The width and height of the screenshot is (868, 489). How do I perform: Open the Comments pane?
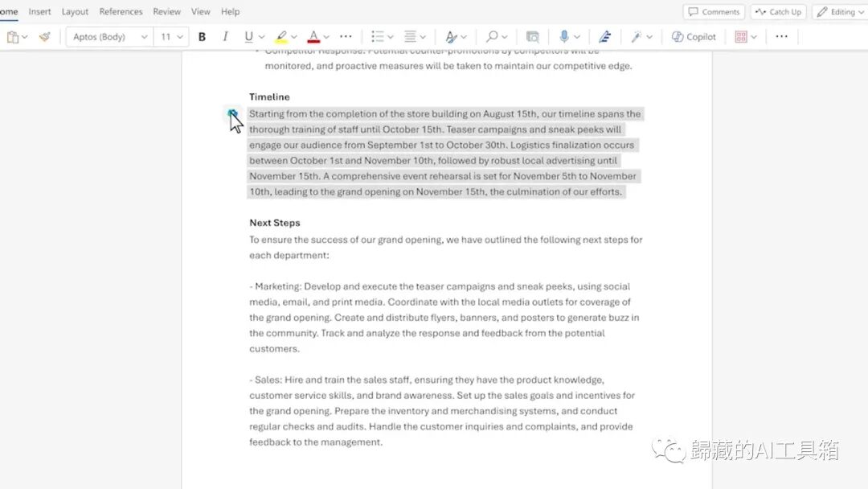tap(714, 11)
